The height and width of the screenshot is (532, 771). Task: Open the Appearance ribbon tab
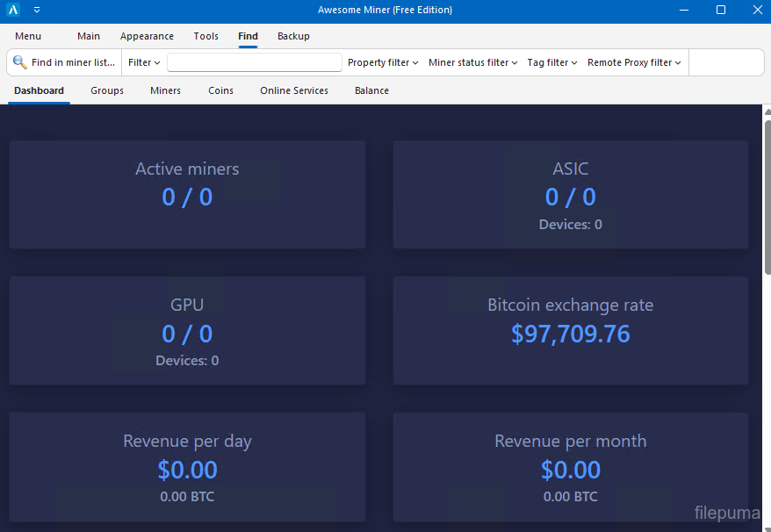coord(147,36)
